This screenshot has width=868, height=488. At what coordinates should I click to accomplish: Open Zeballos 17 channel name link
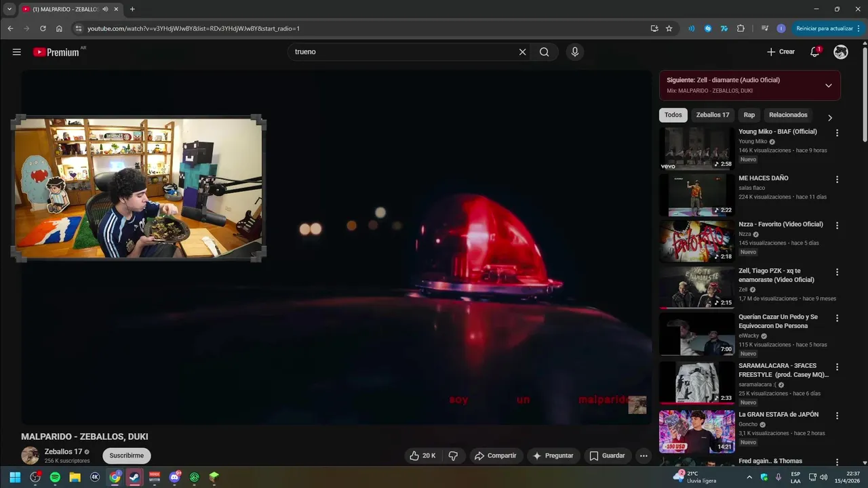coord(63,451)
